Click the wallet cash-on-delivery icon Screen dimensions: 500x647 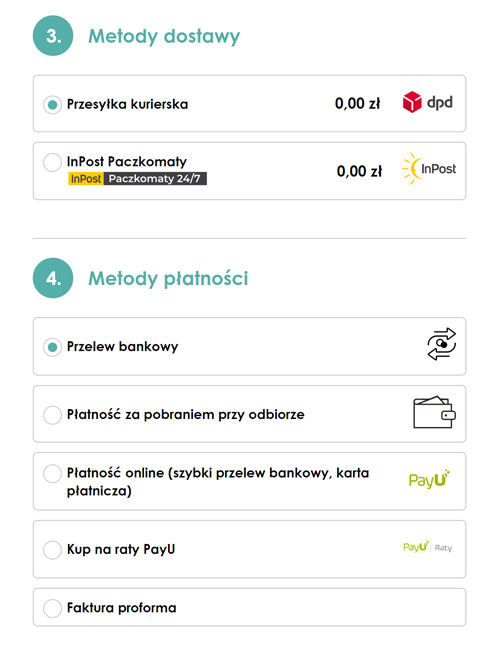434,412
